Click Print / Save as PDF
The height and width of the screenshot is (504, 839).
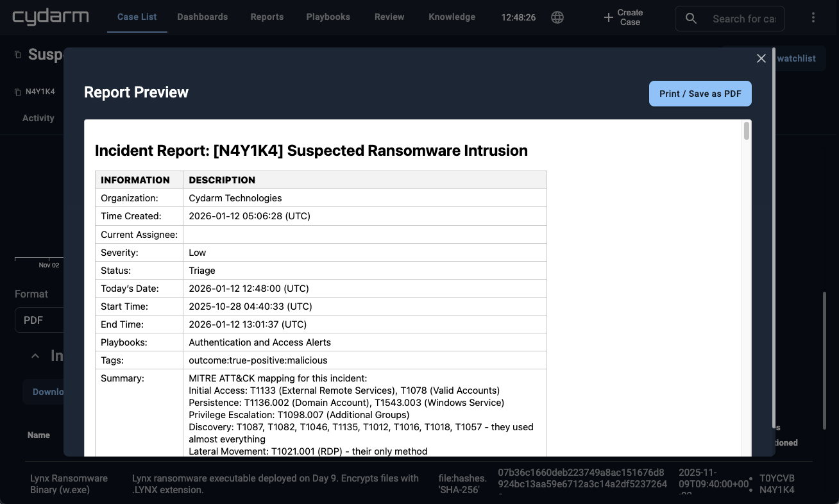coord(700,94)
